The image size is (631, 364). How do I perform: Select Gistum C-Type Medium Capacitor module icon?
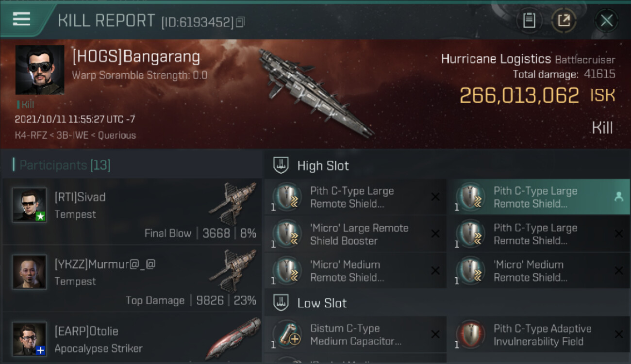[286, 334]
